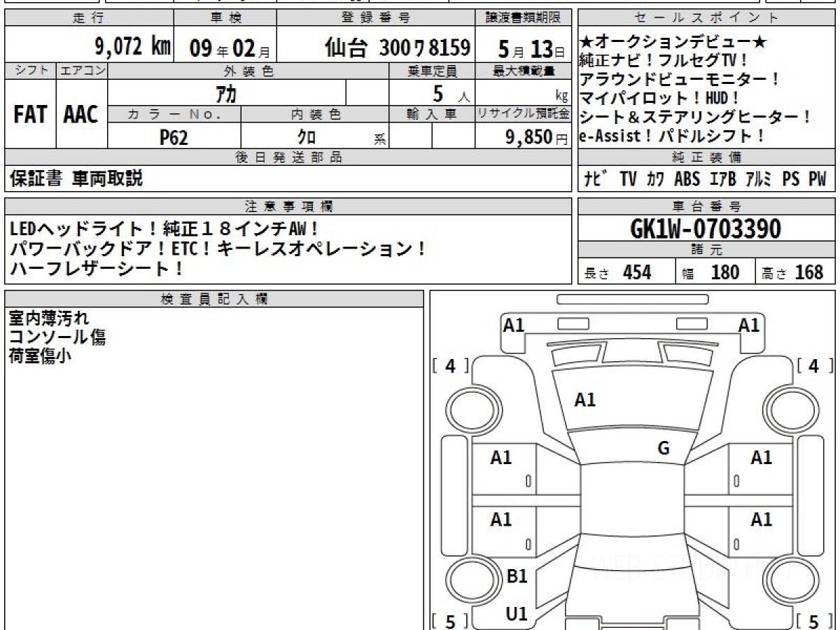Click the TV equipment item

[629, 179]
